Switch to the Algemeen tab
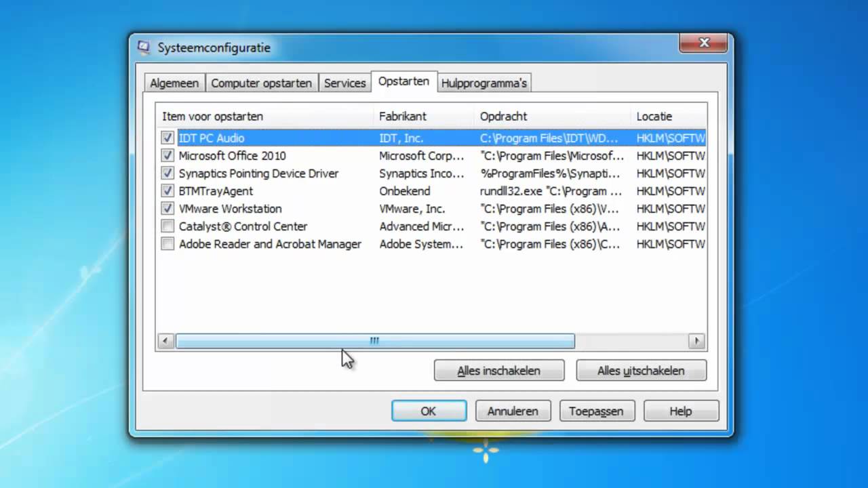 pos(174,83)
